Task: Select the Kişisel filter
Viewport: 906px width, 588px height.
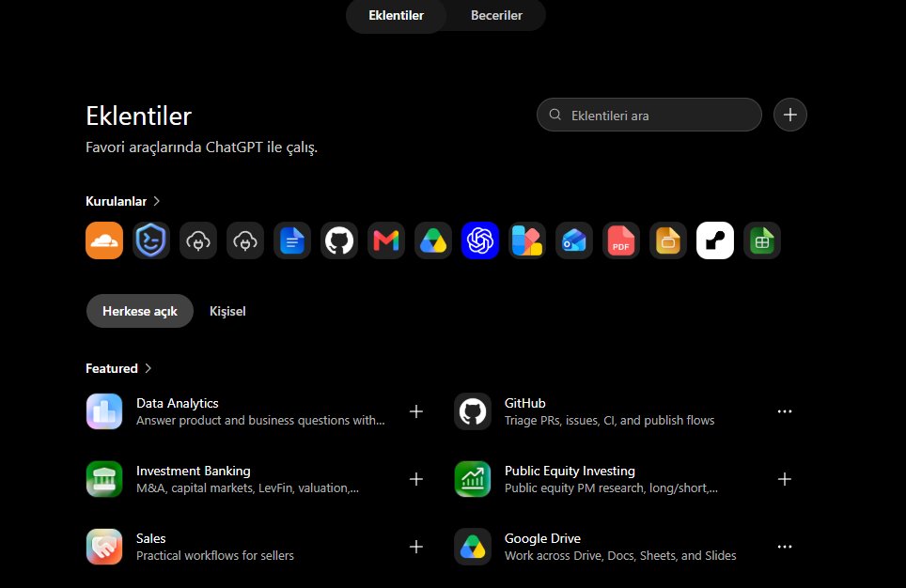Action: [x=227, y=311]
